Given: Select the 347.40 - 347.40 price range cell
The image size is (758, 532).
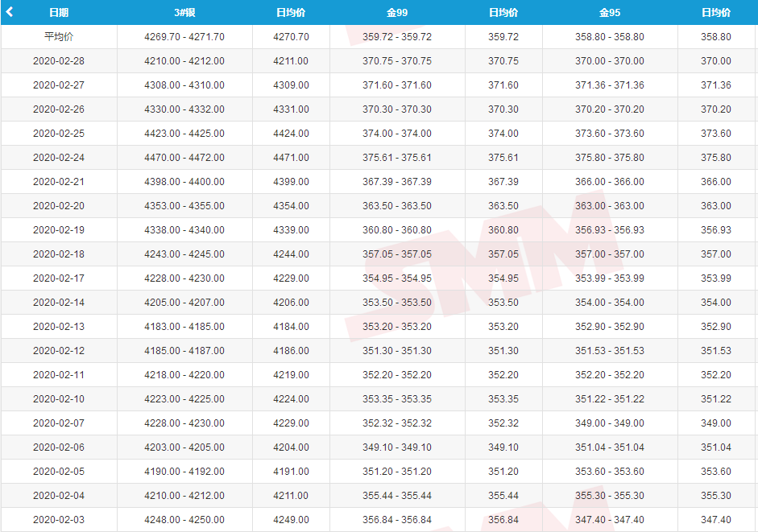Looking at the screenshot, I should 610,520.
